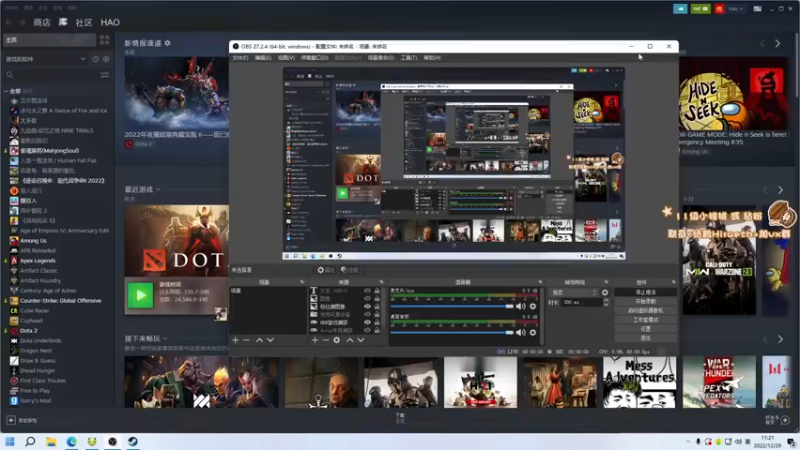Open OBS 工具(T) menu

[409, 58]
